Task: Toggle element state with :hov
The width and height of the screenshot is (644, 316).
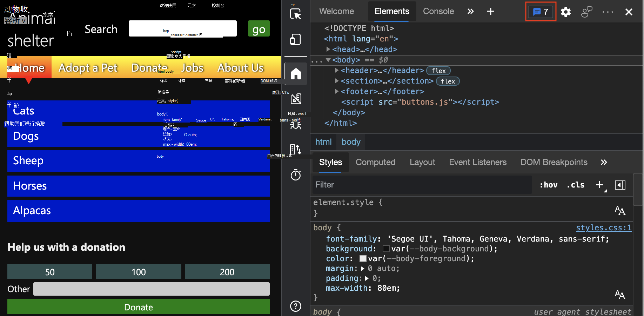Action: (548, 185)
